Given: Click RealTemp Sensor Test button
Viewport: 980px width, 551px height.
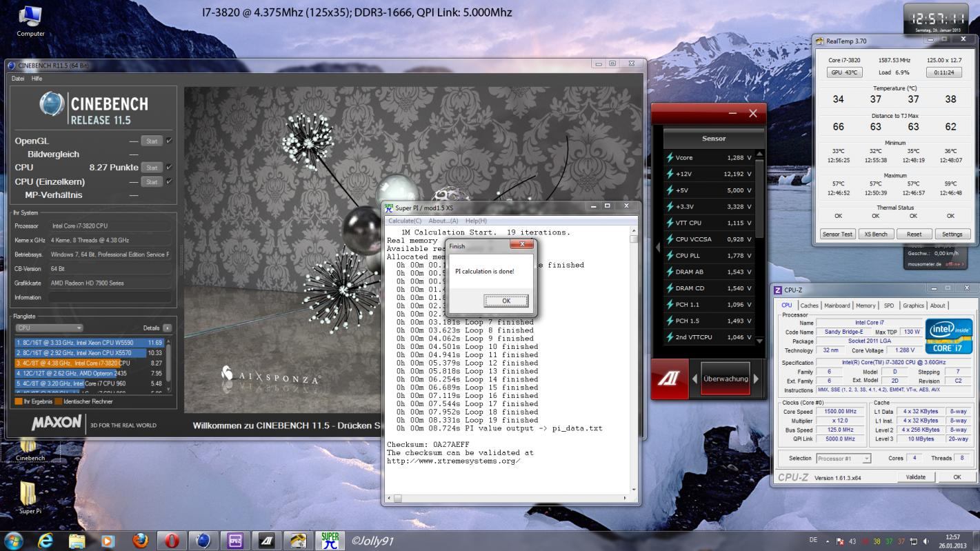Looking at the screenshot, I should (x=837, y=234).
